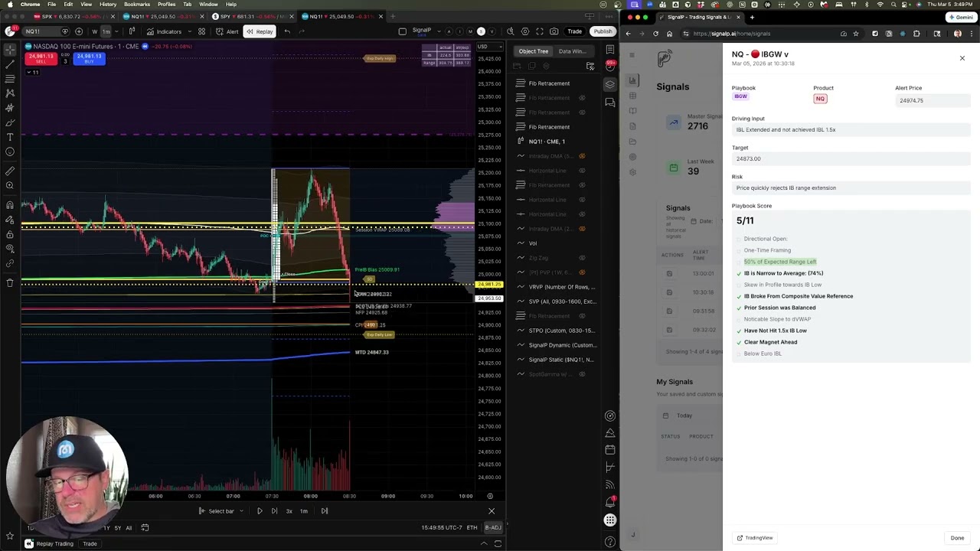Screen dimensions: 980x551
Task: Open the zoom-in magnifier tool
Action: pos(10,185)
